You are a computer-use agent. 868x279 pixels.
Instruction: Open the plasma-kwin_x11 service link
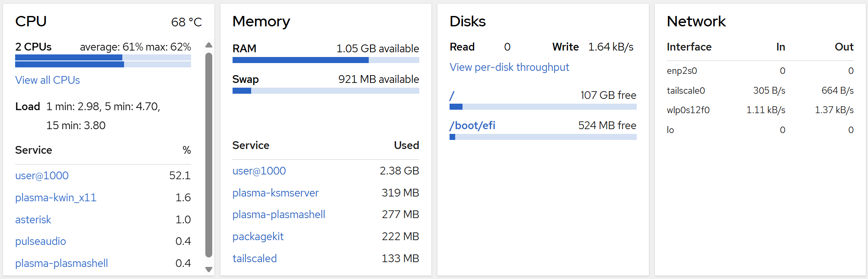pos(56,198)
